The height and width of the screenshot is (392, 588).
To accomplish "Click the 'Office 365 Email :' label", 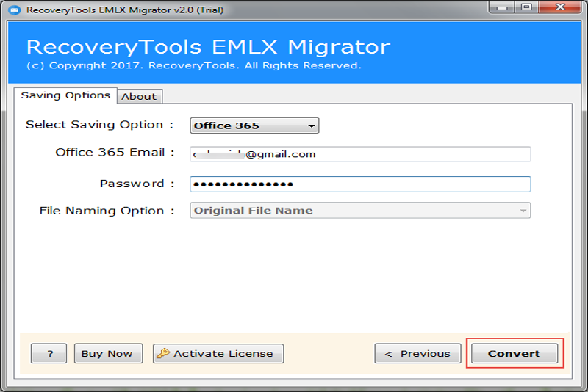I will (115, 153).
